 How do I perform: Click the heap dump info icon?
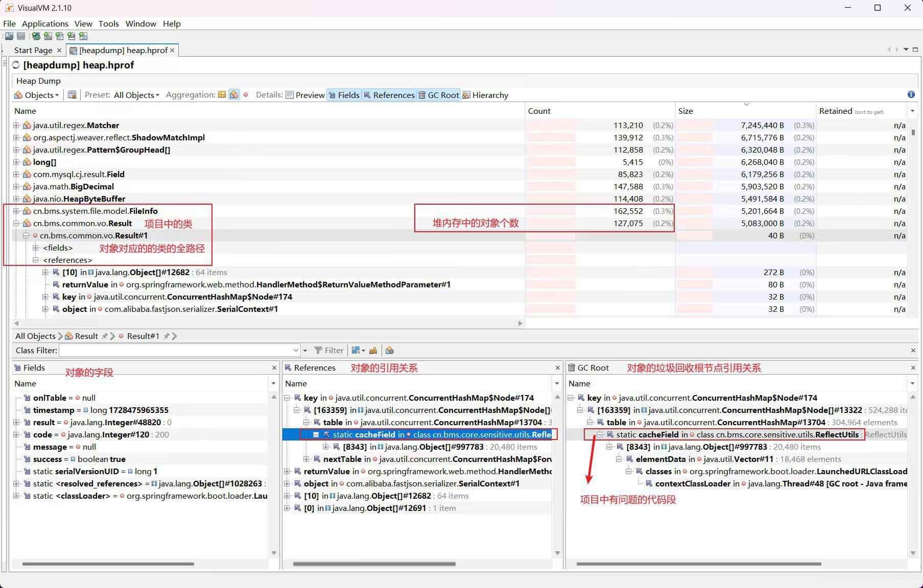[x=911, y=94]
